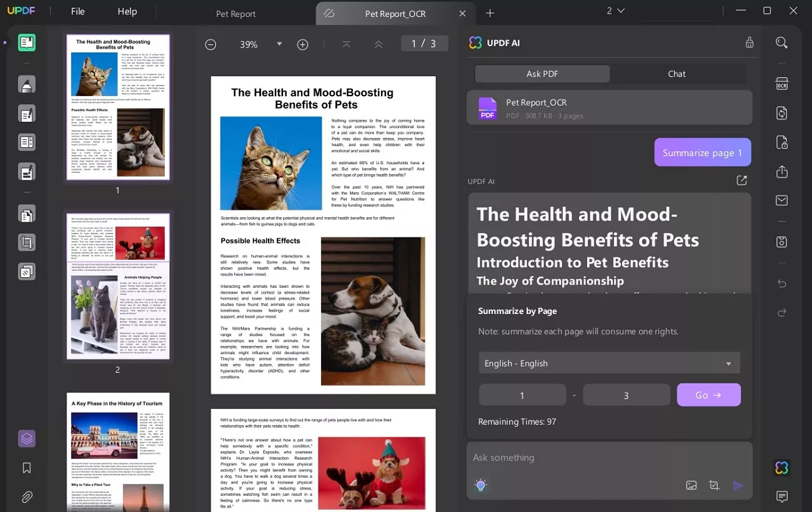Viewport: 812px width, 512px height.
Task: Open the form preparation tool icon
Action: (27, 171)
